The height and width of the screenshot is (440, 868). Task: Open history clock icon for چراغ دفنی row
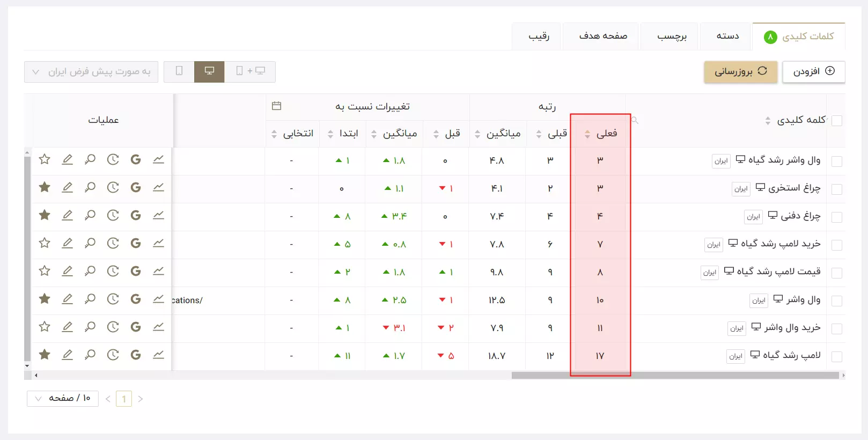click(x=113, y=215)
